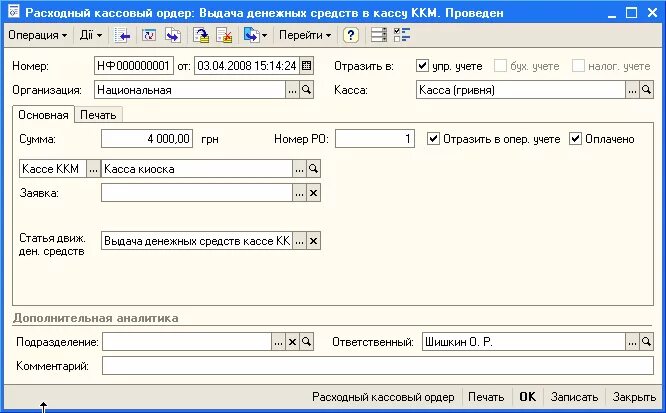Viewport: 666px width, 413px height.
Task: Open Касса item with magnifier icon
Action: coord(646,90)
